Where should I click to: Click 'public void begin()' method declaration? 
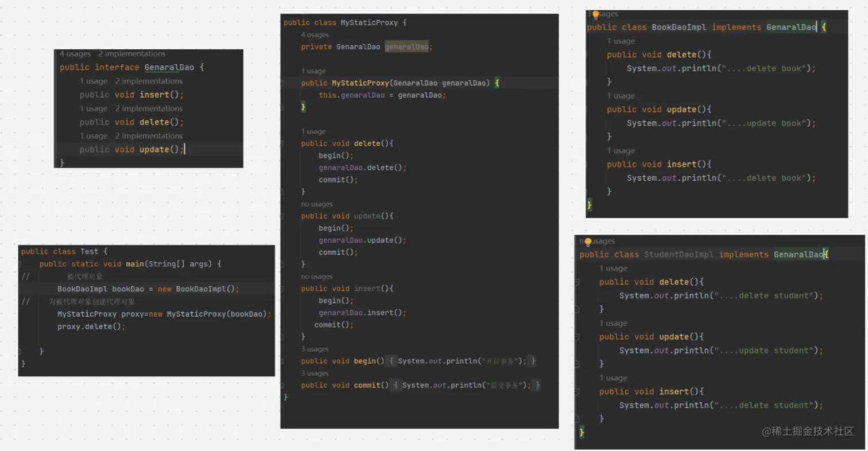tap(343, 361)
